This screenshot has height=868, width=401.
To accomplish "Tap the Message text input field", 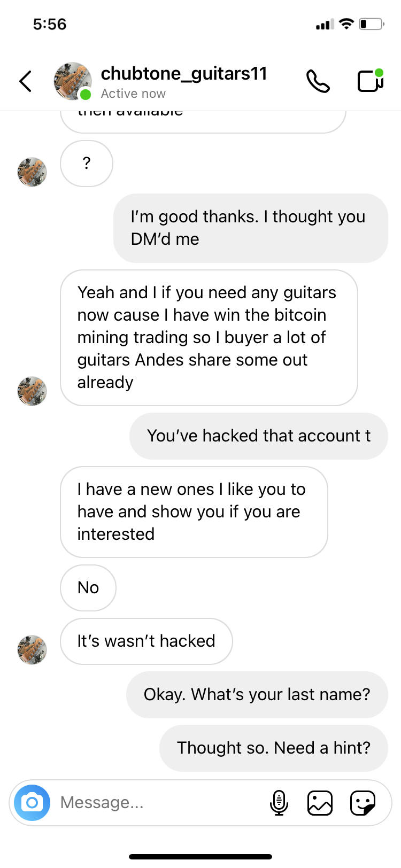I will (x=160, y=802).
